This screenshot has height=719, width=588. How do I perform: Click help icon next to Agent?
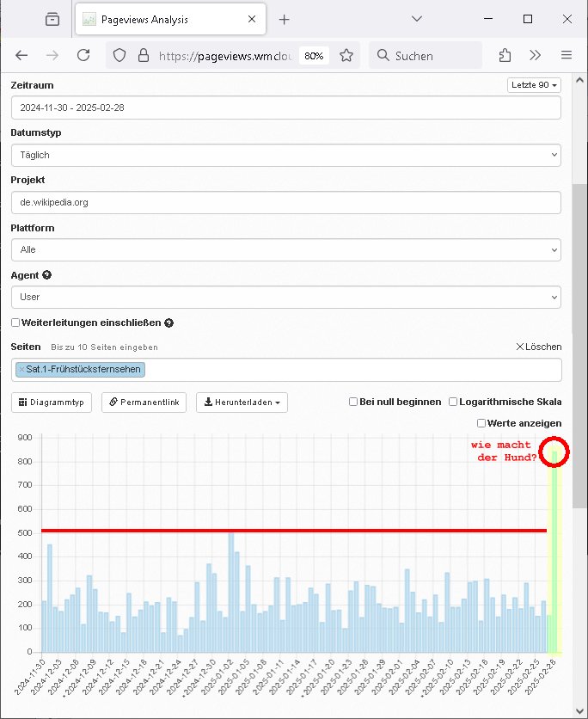point(46,275)
